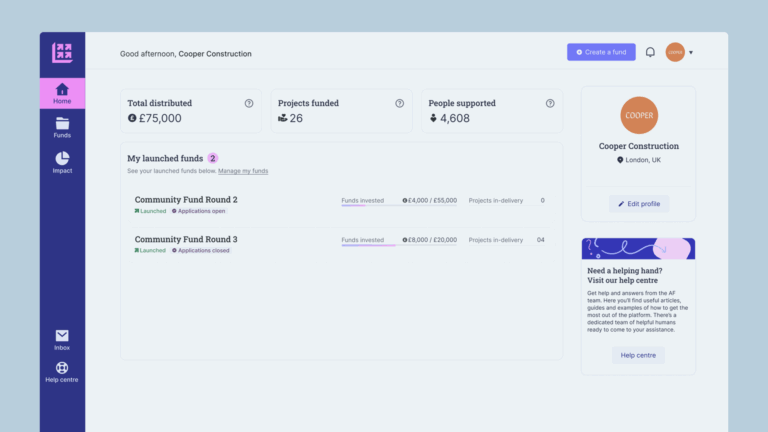Show help tooltip for Total distributed

point(249,103)
